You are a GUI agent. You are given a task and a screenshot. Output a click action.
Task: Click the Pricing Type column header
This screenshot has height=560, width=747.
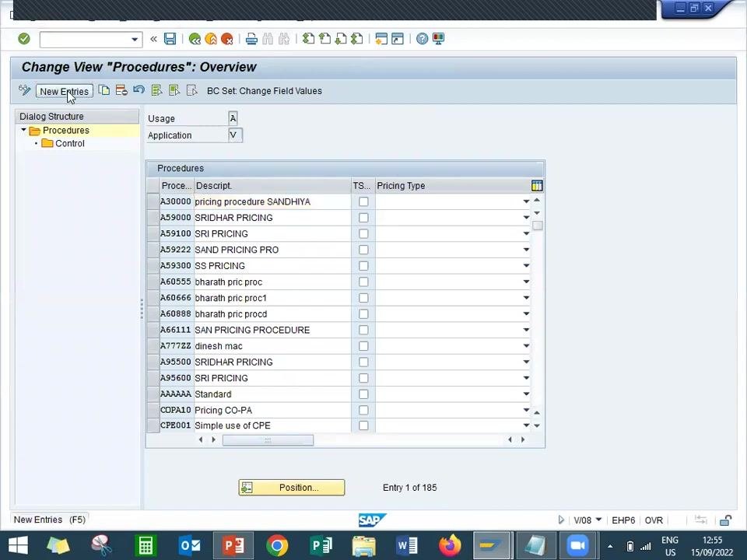453,186
